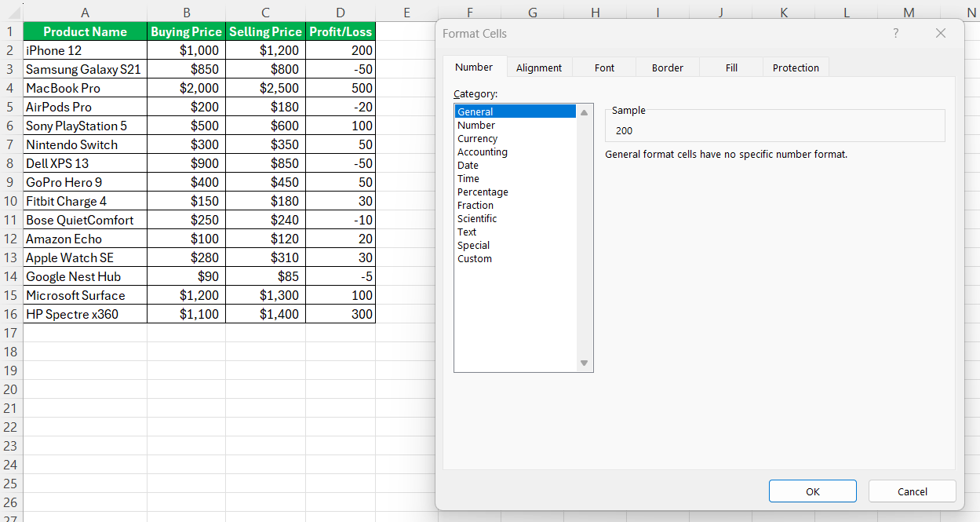Select the loss cell showing -20
Viewport: 980px width, 522px height.
pyautogui.click(x=341, y=107)
